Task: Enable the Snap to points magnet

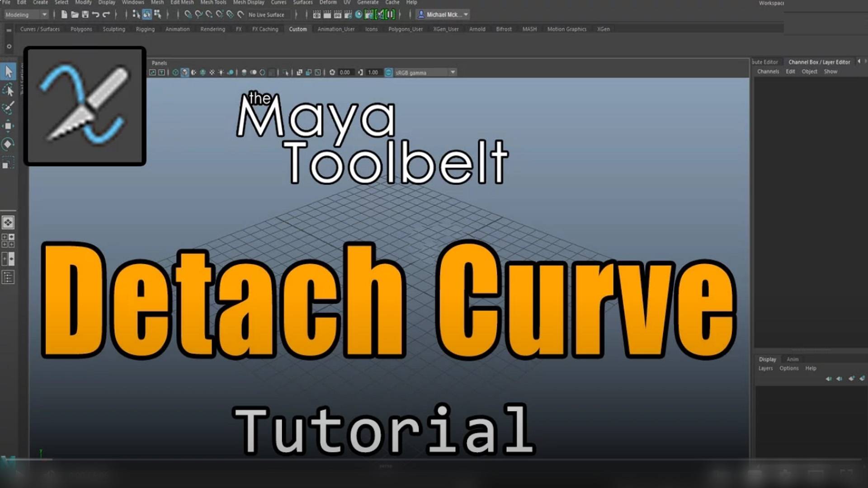Action: pos(209,14)
